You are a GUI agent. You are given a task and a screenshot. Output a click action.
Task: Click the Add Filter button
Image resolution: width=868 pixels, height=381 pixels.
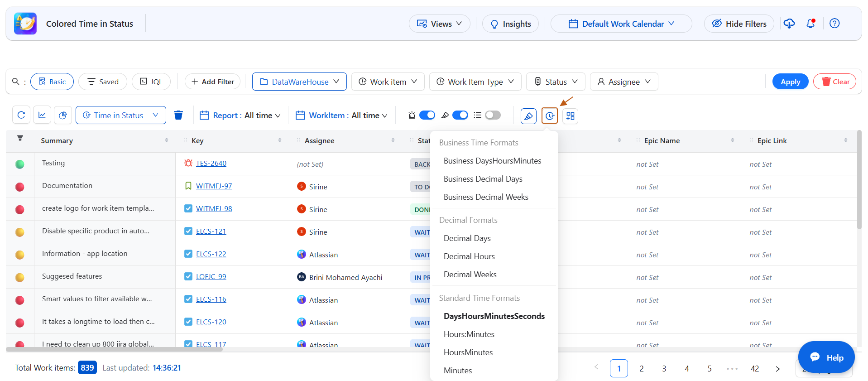click(x=213, y=82)
